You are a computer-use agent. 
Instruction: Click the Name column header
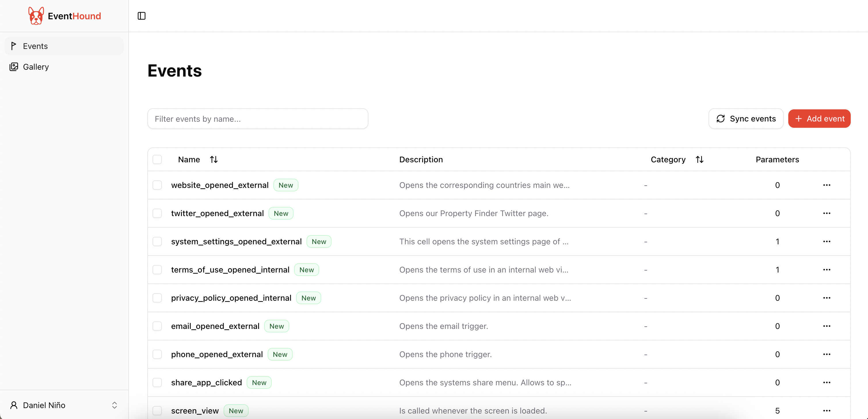click(189, 159)
